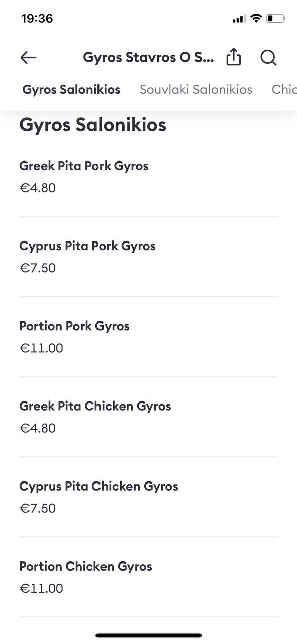Tap the 19:36 clock in status bar
The width and height of the screenshot is (297, 644).
tap(37, 19)
